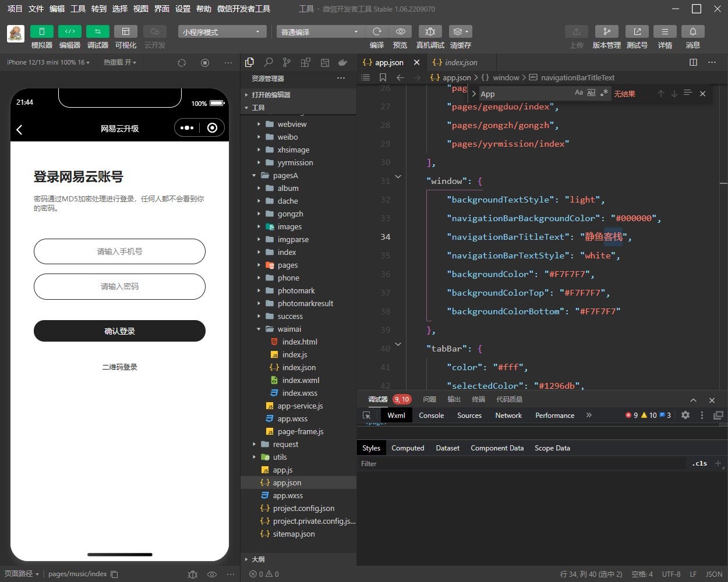Image resolution: width=728 pixels, height=582 pixels.
Task: Click the #000000 color value in editor
Action: [635, 218]
